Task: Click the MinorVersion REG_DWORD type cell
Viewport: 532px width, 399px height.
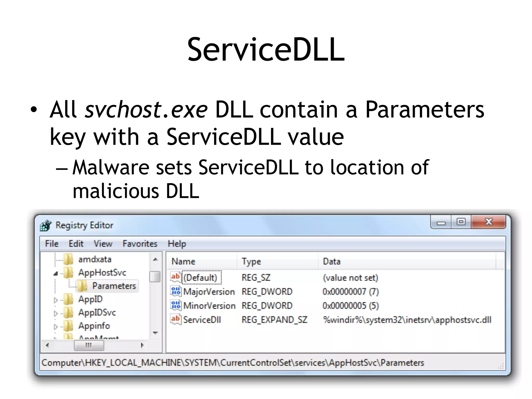Action: coord(267,306)
